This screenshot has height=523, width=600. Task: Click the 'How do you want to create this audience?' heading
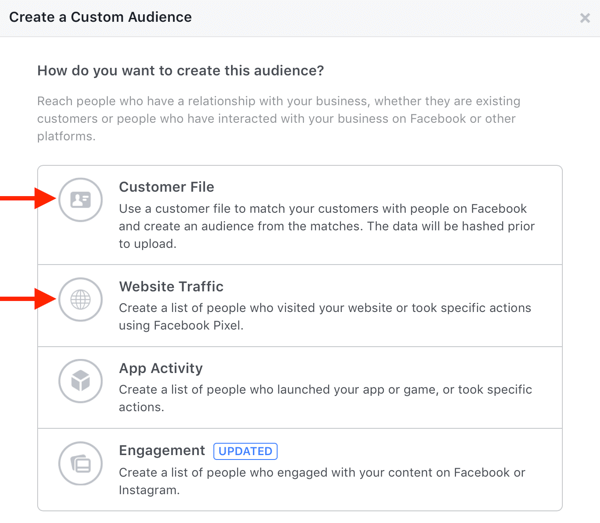pos(181,71)
